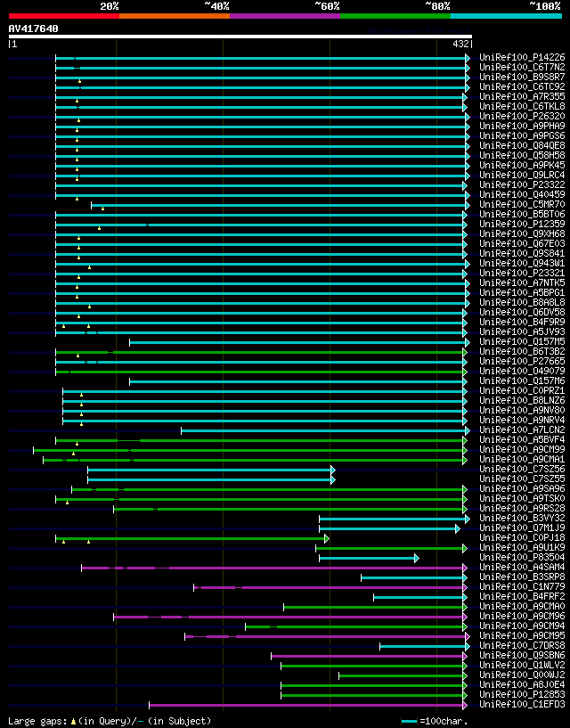Select the UniRef100_B4FRF2 label
Viewport: 570px width, 728px height.
pyautogui.click(x=522, y=597)
